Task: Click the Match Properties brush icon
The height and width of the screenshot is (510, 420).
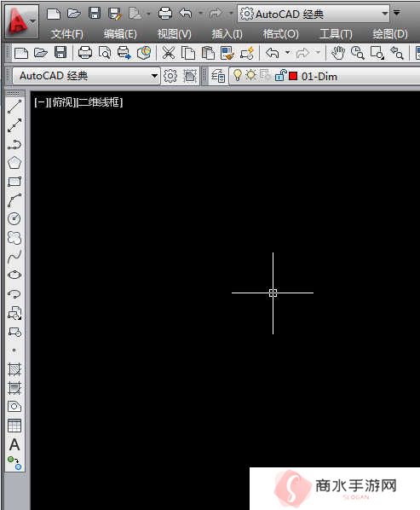Action: pyautogui.click(x=227, y=53)
